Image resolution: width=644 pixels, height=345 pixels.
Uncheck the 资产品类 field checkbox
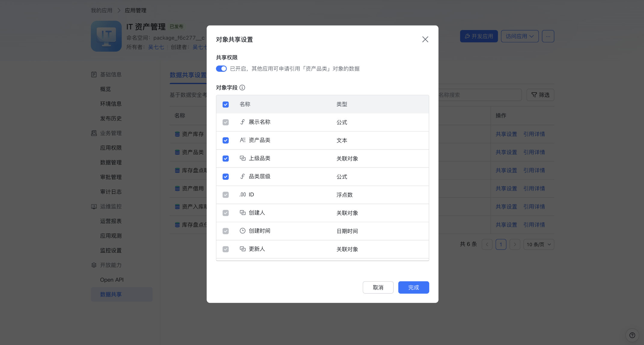[x=226, y=141]
